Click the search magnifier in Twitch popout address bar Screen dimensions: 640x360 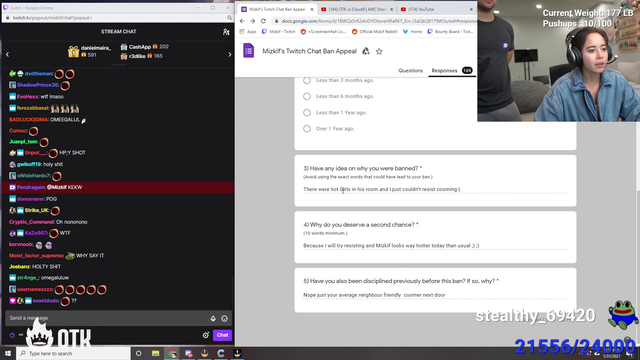pyautogui.click(x=229, y=18)
